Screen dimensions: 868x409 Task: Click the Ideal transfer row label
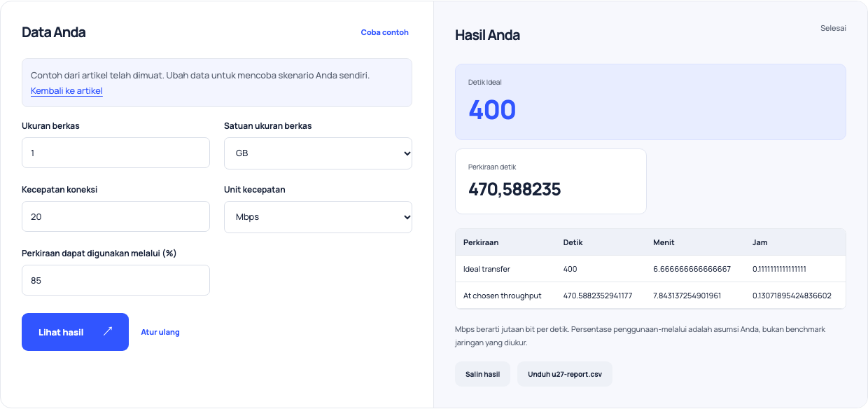pyautogui.click(x=486, y=269)
